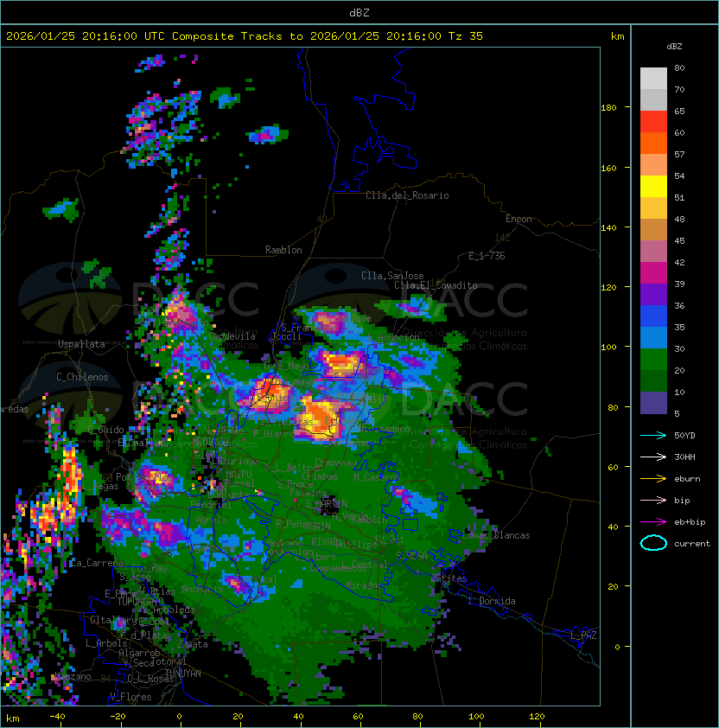Image resolution: width=719 pixels, height=728 pixels.
Task: Click the '5' value at the legend bottom
Action: [677, 413]
